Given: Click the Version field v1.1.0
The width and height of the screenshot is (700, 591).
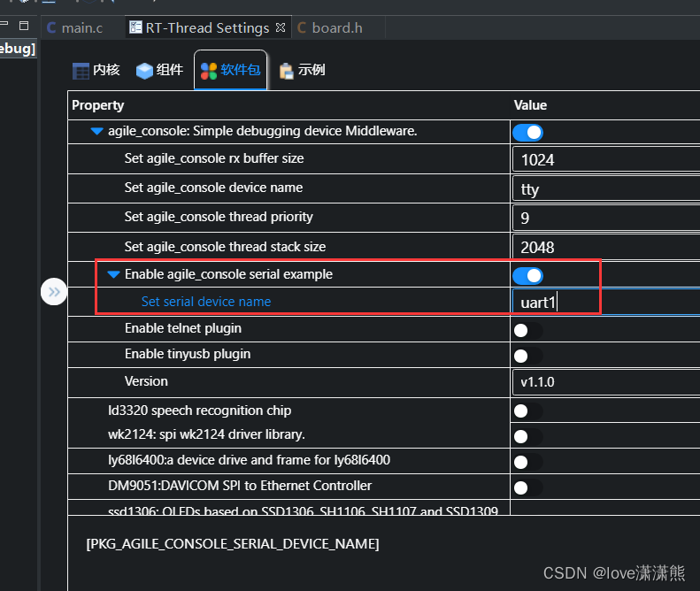Looking at the screenshot, I should [606, 381].
